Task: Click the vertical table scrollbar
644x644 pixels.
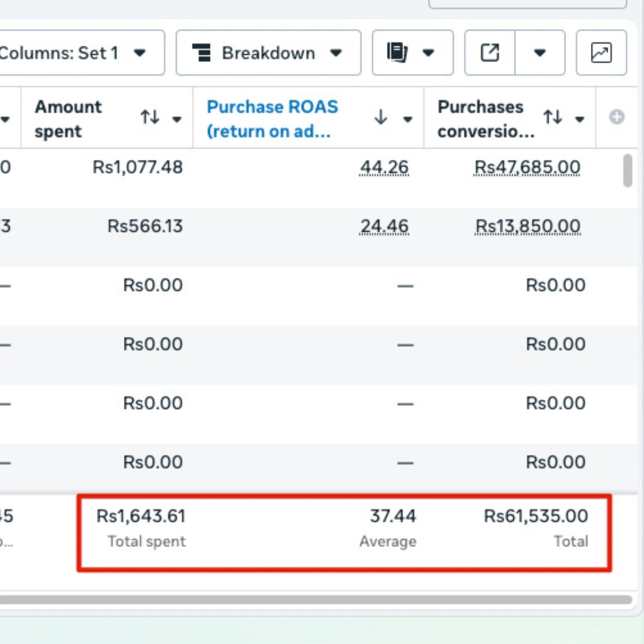Action: tap(627, 171)
